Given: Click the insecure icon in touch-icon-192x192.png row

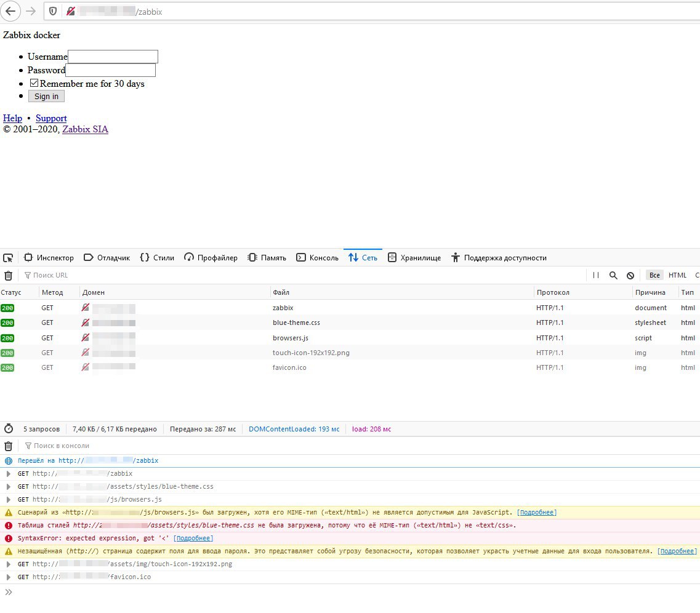Looking at the screenshot, I should (x=85, y=353).
